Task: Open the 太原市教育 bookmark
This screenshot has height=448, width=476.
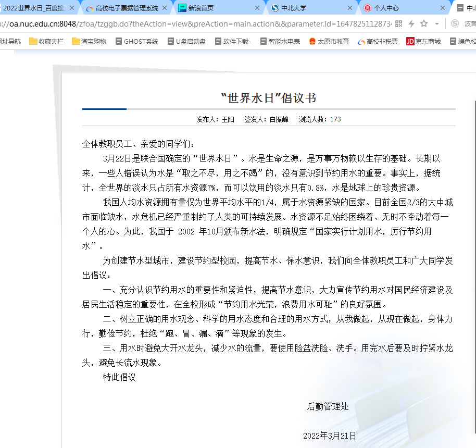Action: click(328, 42)
